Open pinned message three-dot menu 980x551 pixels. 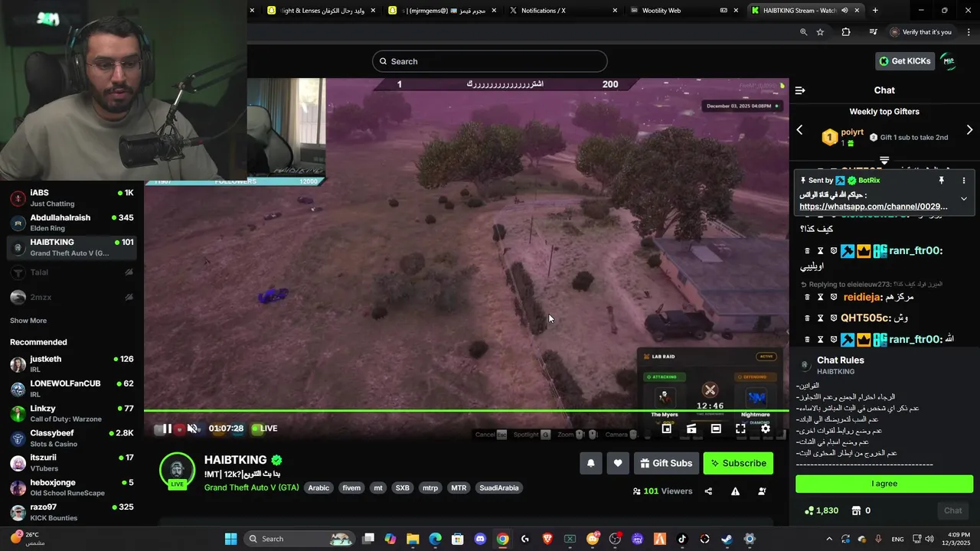click(964, 181)
